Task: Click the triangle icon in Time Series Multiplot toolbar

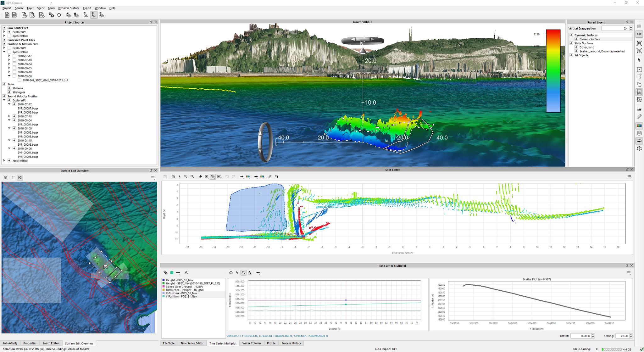Action: (x=186, y=273)
